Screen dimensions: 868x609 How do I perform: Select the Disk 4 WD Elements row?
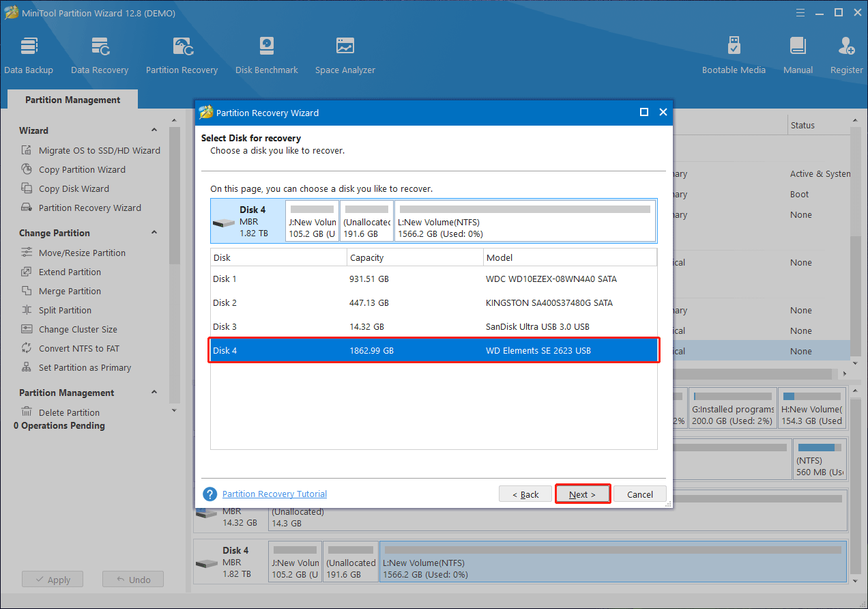(x=433, y=350)
